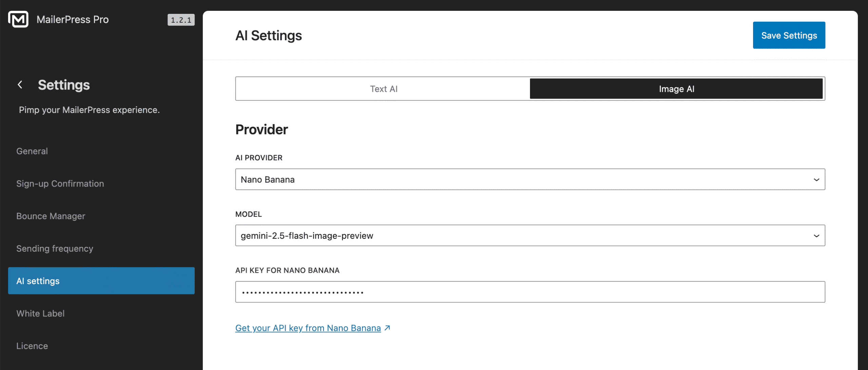Click the external link arrow after Nano Banana
Viewport: 868px width, 370px height.
(x=387, y=328)
